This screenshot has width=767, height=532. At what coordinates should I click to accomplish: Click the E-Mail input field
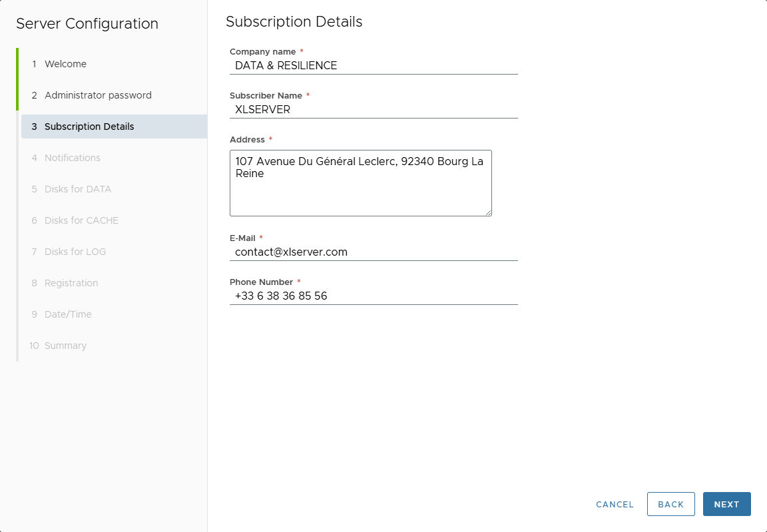[x=373, y=252]
